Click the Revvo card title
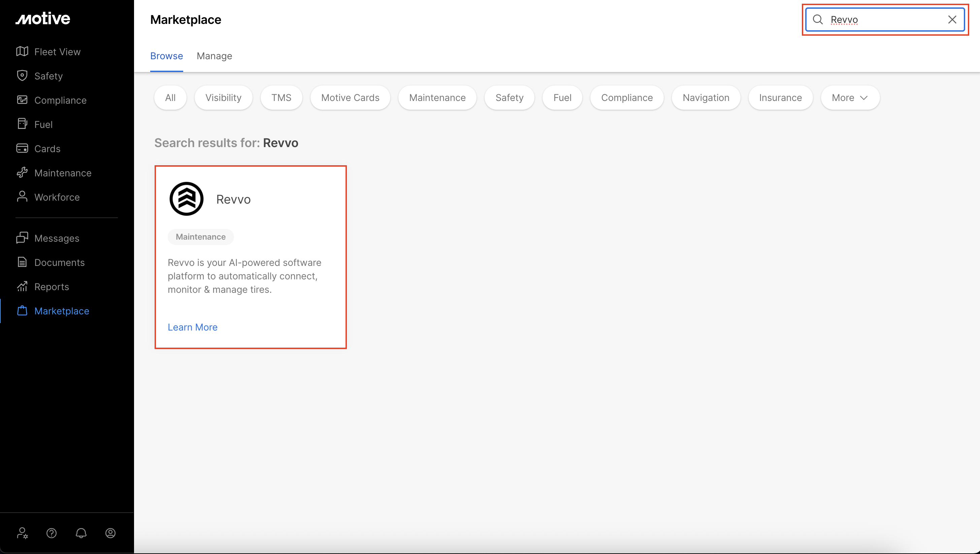 click(233, 199)
